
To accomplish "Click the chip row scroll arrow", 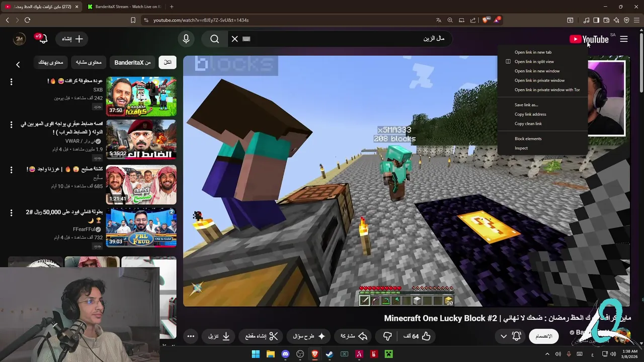I will coord(18,64).
